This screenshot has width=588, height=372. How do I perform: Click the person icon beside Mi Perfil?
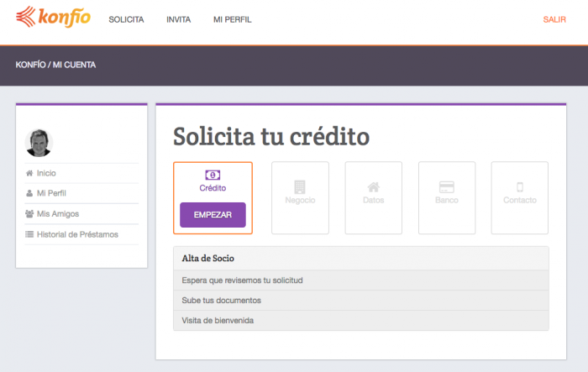coord(29,193)
